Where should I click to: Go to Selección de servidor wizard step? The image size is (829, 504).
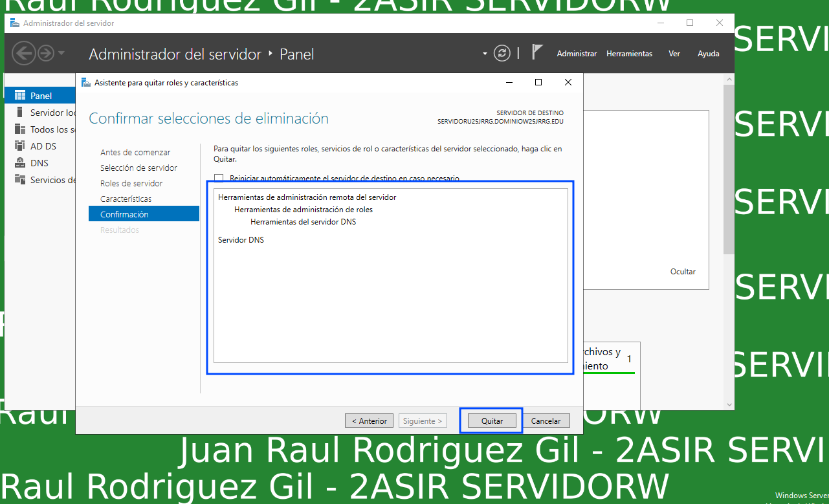[138, 168]
